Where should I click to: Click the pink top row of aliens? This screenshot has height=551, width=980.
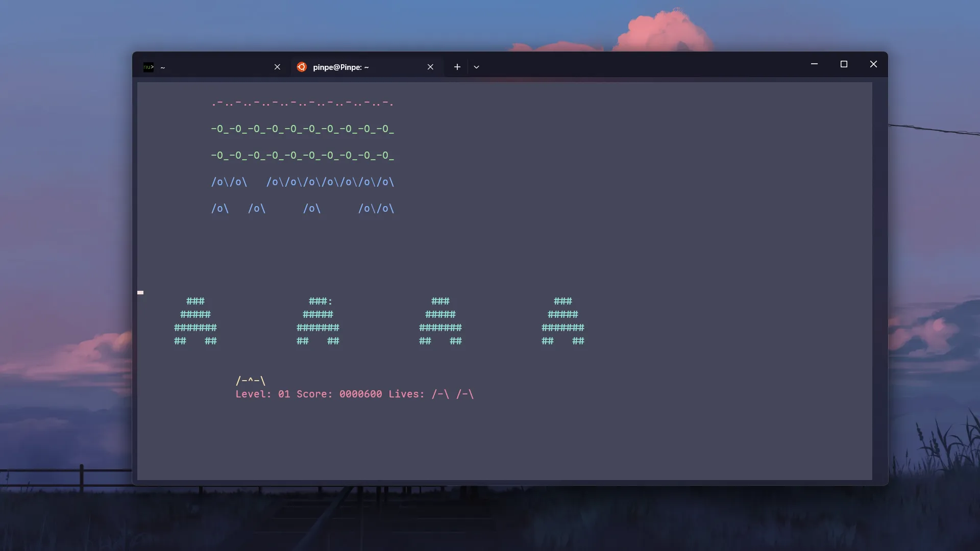click(x=302, y=103)
